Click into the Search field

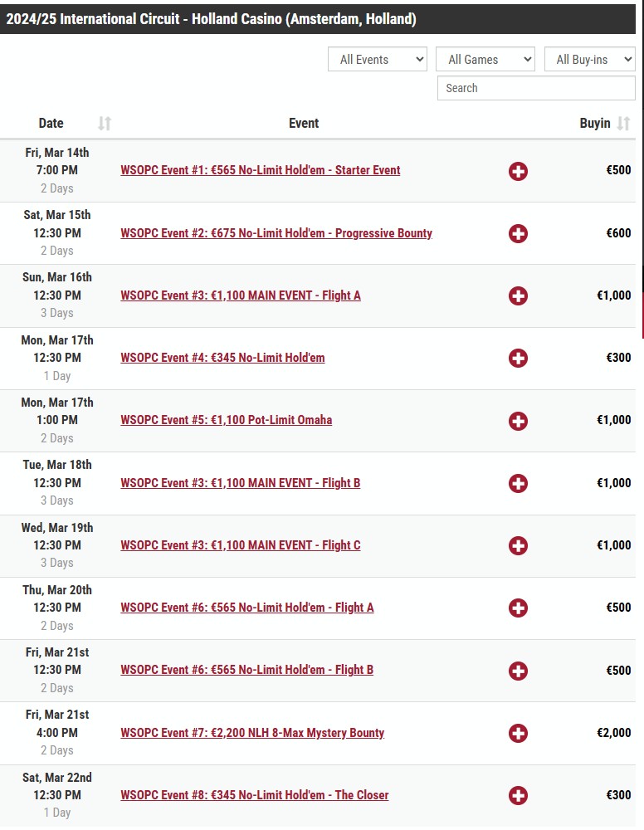coord(536,88)
